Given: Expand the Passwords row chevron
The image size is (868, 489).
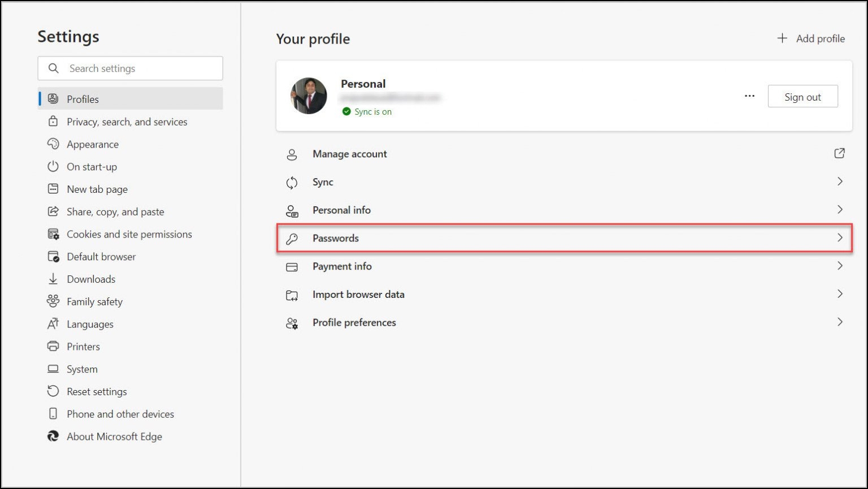Looking at the screenshot, I should click(x=840, y=238).
